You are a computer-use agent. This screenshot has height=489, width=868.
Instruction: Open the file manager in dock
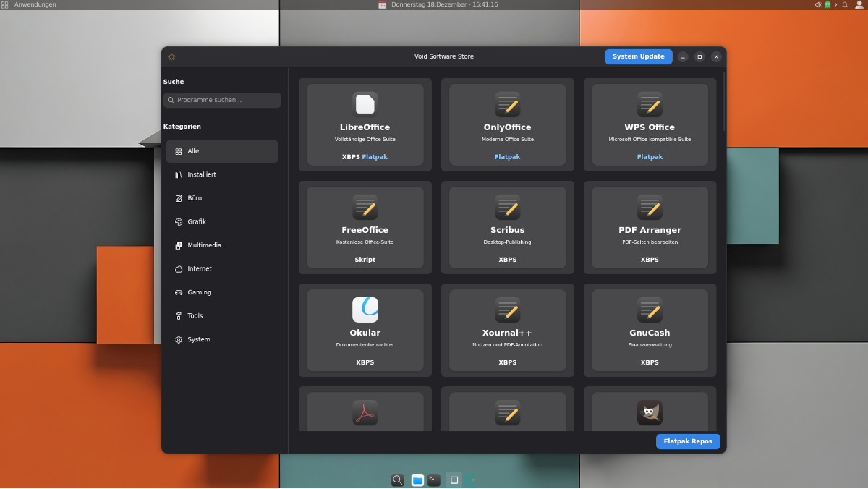[417, 480]
